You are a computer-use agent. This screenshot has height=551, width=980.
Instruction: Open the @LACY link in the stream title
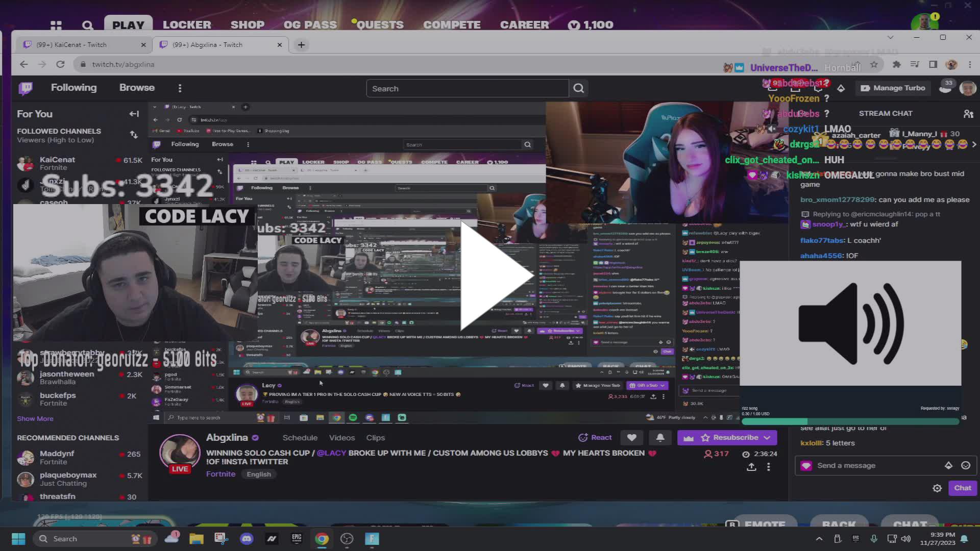[332, 453]
